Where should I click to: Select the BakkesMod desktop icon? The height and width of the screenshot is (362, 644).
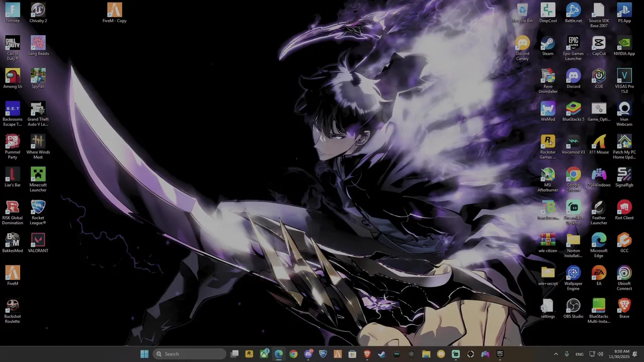point(13,243)
